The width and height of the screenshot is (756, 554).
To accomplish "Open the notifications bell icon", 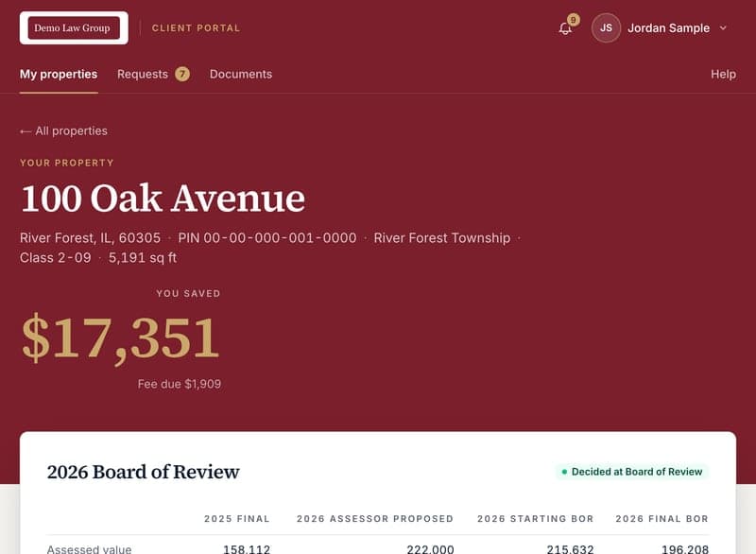I will [x=565, y=28].
